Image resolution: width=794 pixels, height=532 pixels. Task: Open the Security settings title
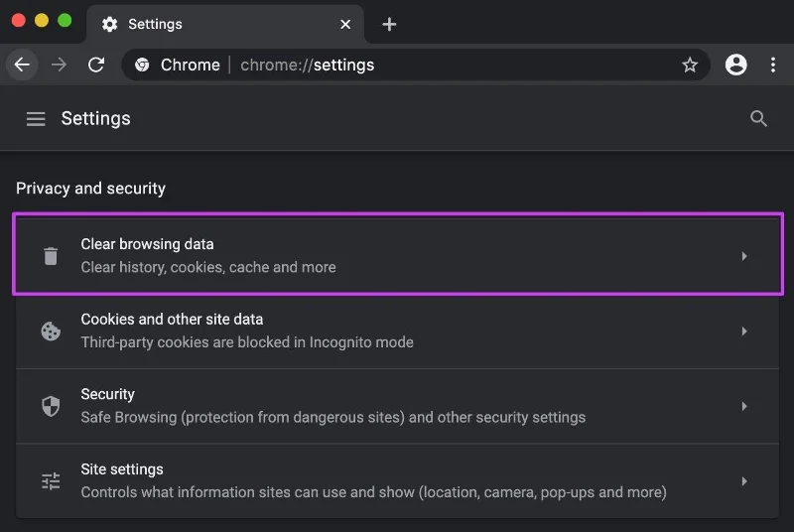click(107, 394)
